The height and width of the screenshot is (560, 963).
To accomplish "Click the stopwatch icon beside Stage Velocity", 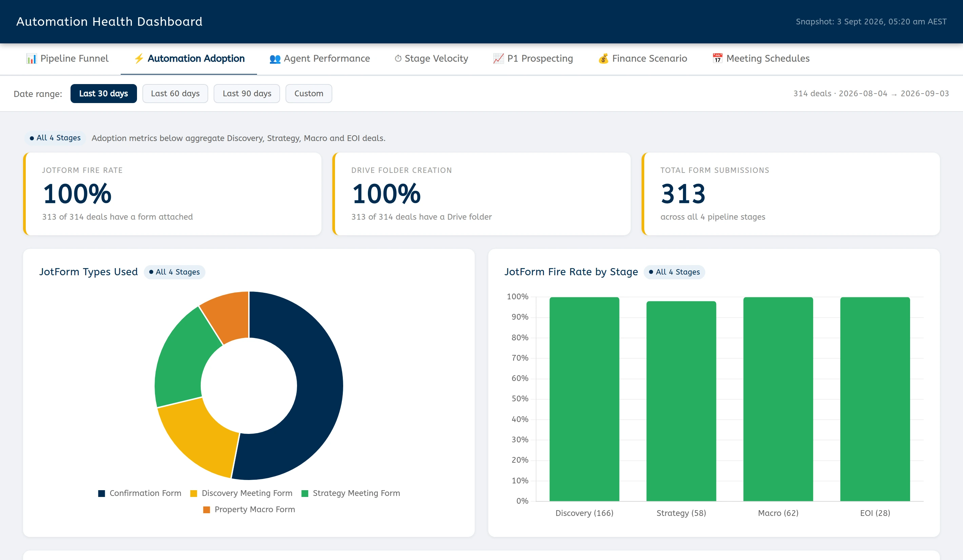I will pos(398,58).
